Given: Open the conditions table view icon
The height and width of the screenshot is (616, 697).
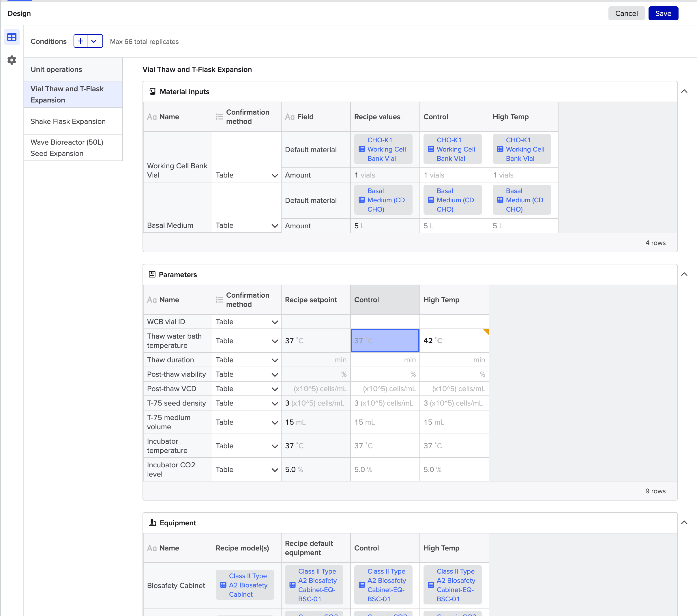Looking at the screenshot, I should (12, 37).
